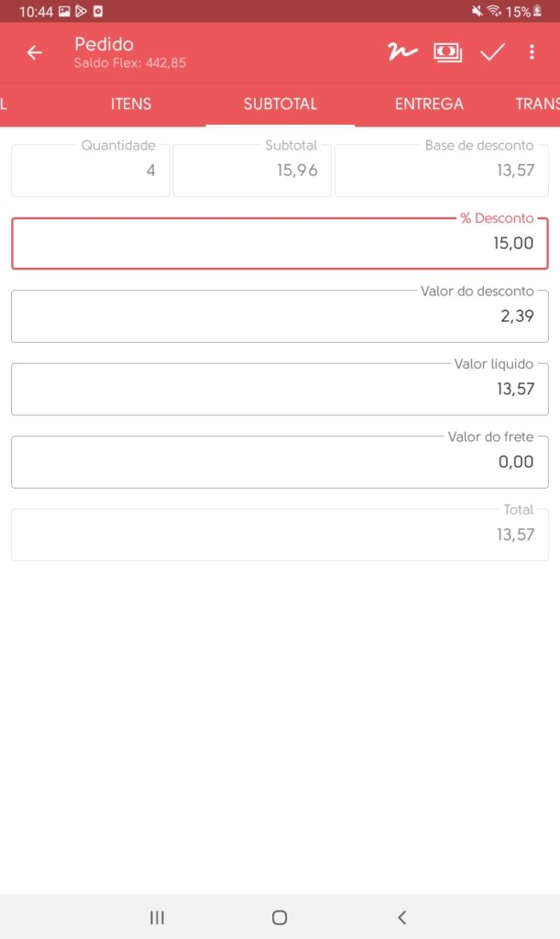Tap the payment money icon

(447, 52)
